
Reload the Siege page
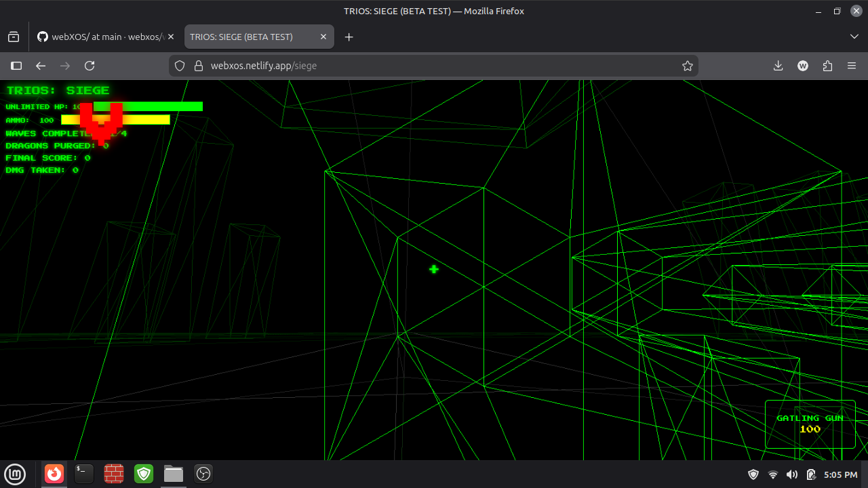pos(90,66)
